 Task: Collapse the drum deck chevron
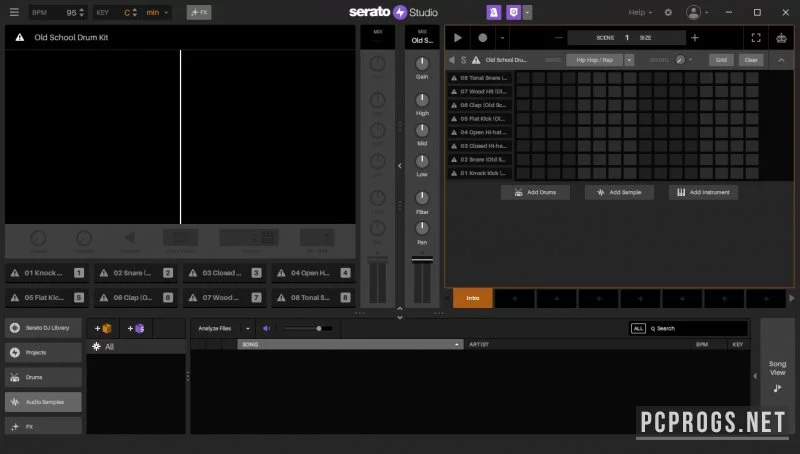coord(781,60)
